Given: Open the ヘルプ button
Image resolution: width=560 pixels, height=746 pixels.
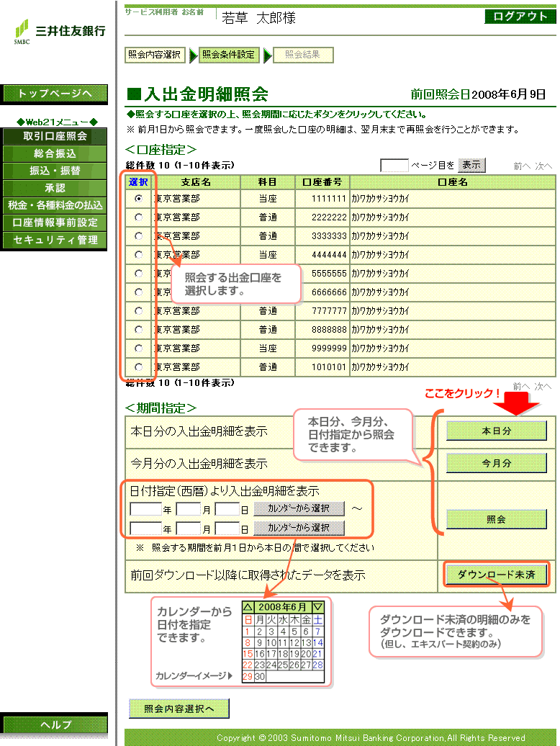Looking at the screenshot, I should [54, 724].
